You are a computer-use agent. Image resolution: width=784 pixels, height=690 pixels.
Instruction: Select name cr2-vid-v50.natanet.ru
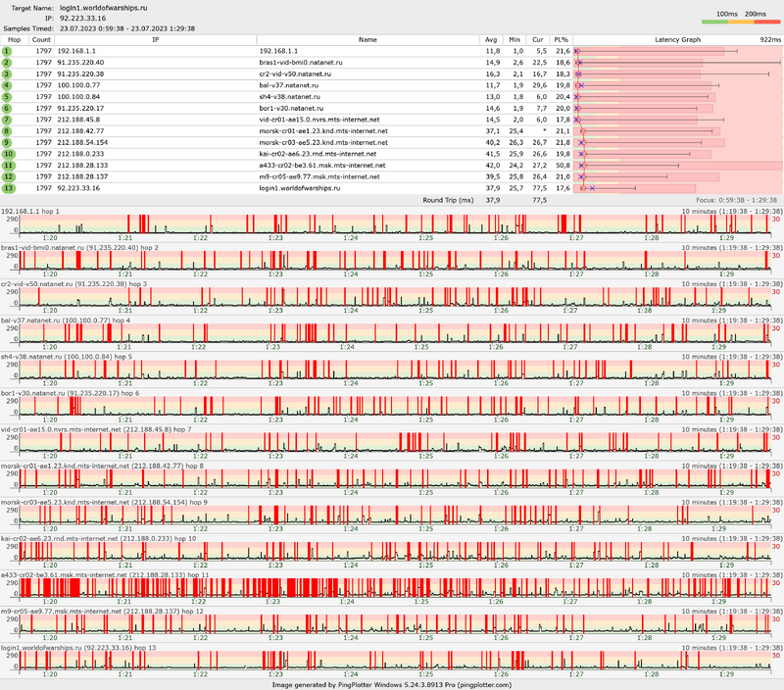(x=295, y=74)
